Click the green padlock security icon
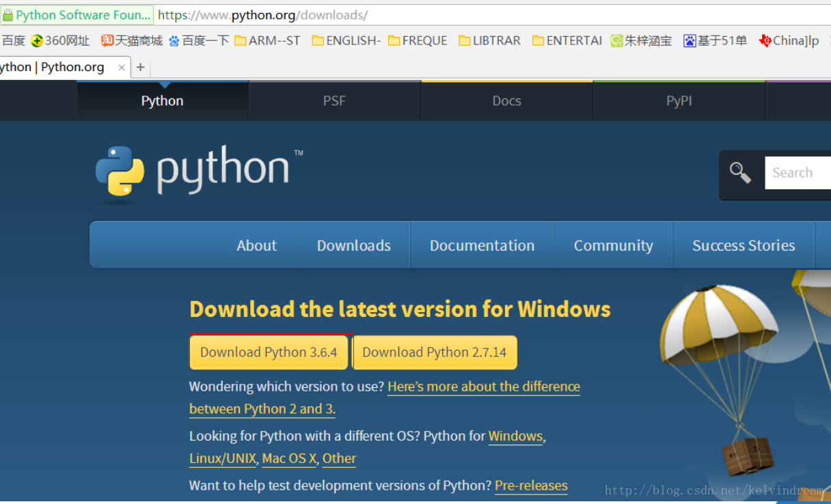The image size is (831, 504). (x=8, y=15)
